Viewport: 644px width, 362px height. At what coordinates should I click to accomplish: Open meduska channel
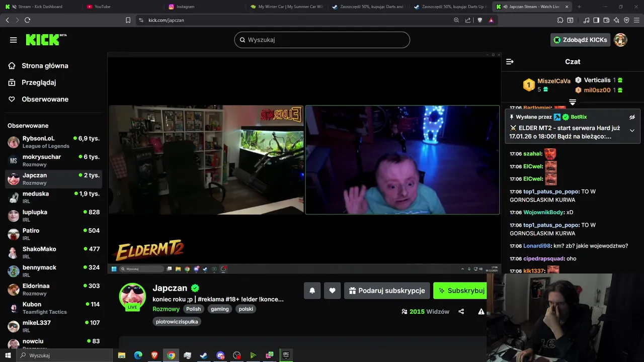(x=53, y=197)
